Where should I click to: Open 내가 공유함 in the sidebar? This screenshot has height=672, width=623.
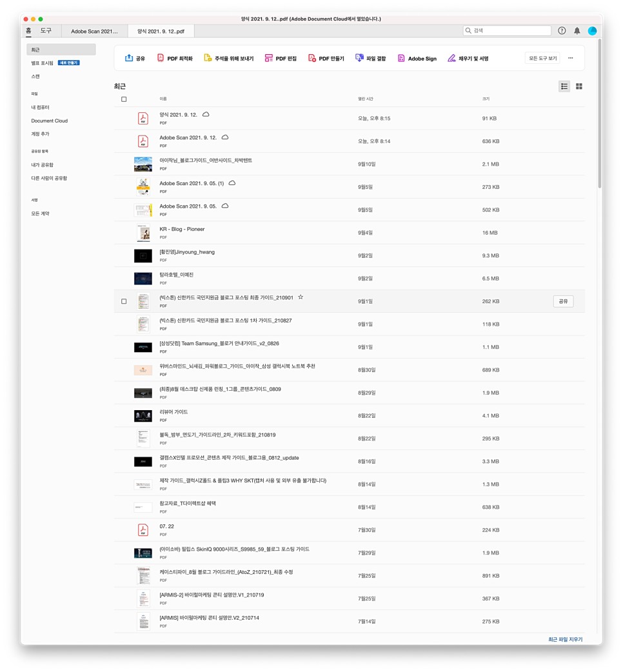[x=42, y=164]
